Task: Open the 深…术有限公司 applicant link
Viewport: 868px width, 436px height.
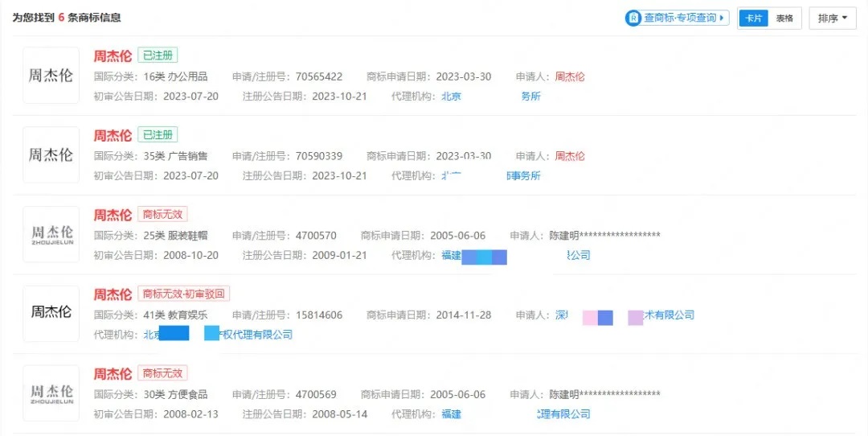Action: pyautogui.click(x=624, y=315)
